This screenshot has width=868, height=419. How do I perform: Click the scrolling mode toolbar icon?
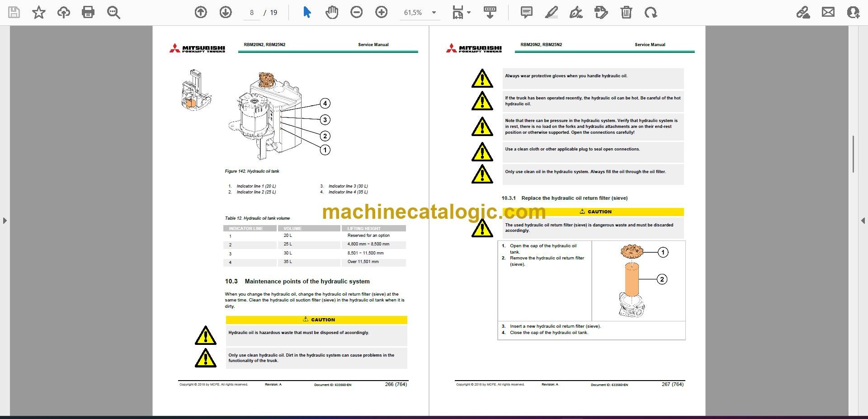click(x=490, y=12)
